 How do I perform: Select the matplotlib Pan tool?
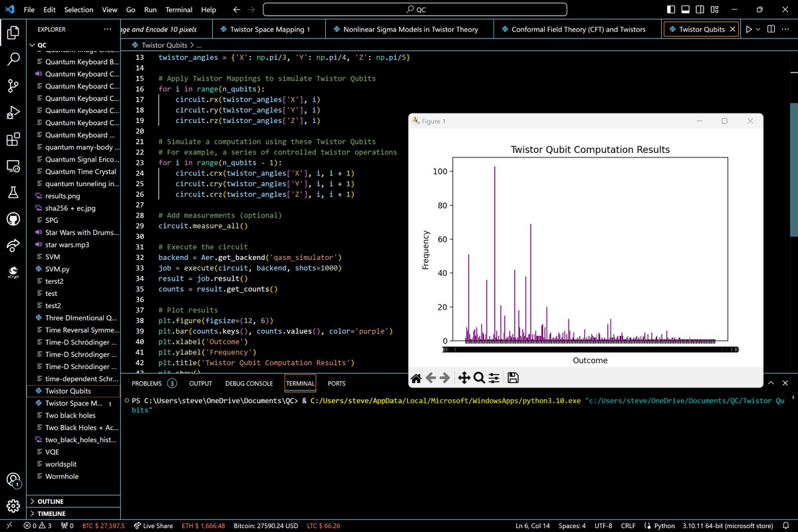[x=464, y=378]
